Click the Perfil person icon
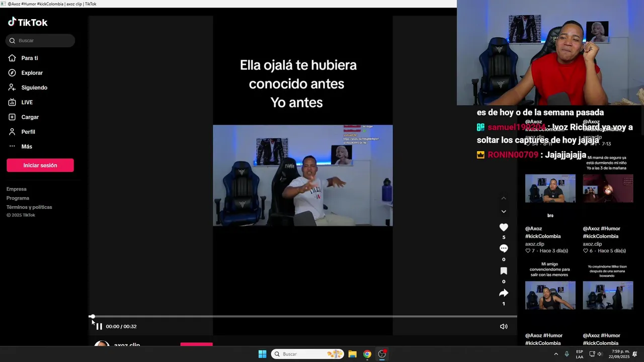This screenshot has height=362, width=644. point(12,132)
